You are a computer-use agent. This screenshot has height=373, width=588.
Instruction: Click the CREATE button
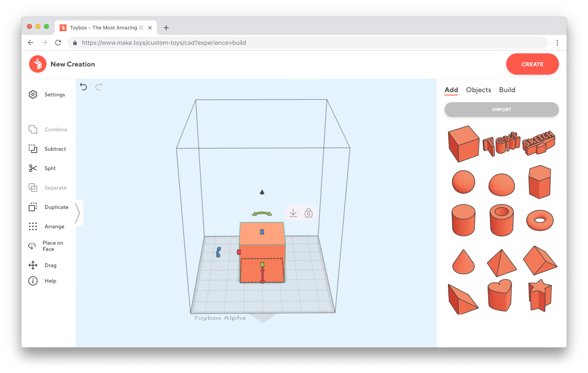533,64
